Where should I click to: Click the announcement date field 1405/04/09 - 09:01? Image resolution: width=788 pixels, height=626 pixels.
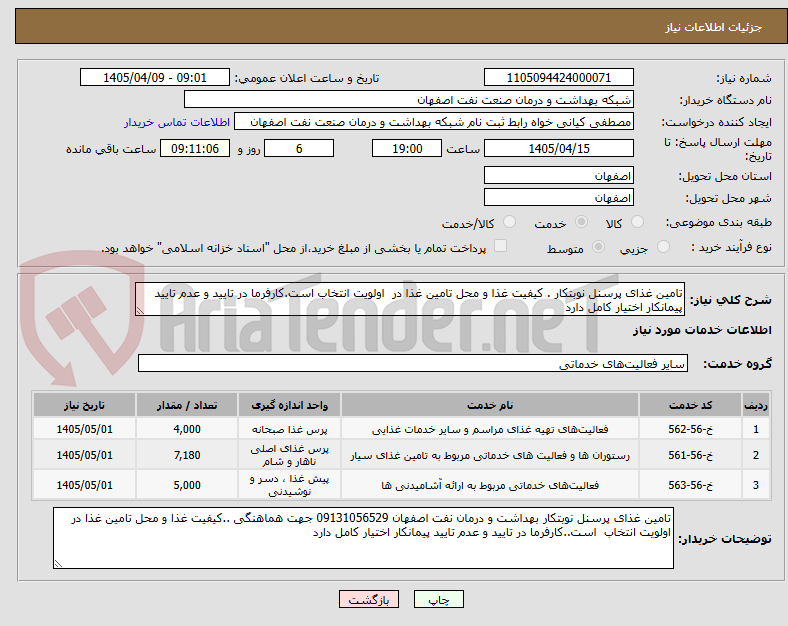(x=155, y=77)
